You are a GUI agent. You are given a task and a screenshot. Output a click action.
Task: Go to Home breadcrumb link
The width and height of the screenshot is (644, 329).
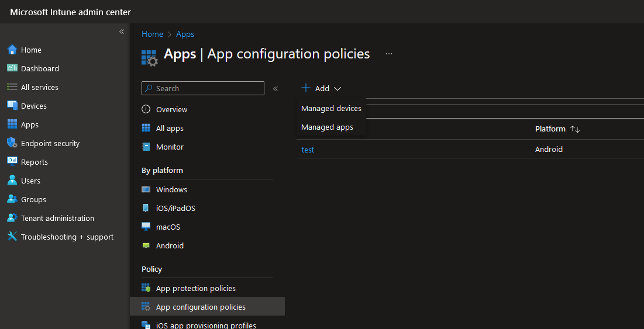pyautogui.click(x=153, y=34)
